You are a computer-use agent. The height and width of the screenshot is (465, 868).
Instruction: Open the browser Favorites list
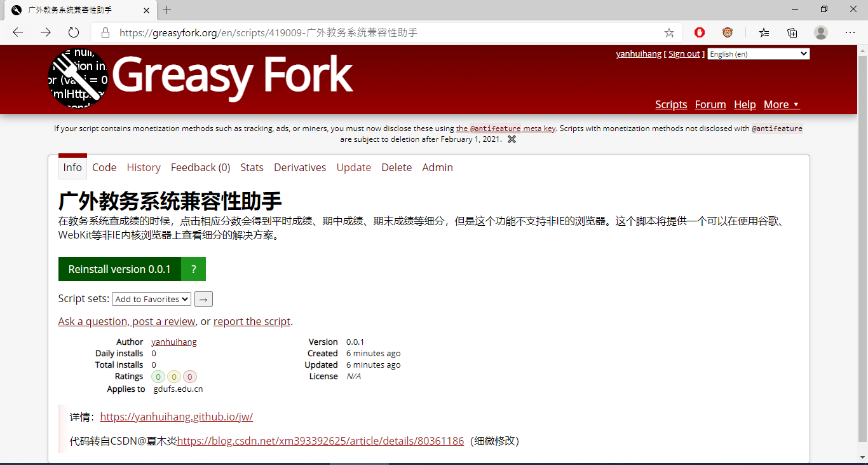pyautogui.click(x=764, y=32)
